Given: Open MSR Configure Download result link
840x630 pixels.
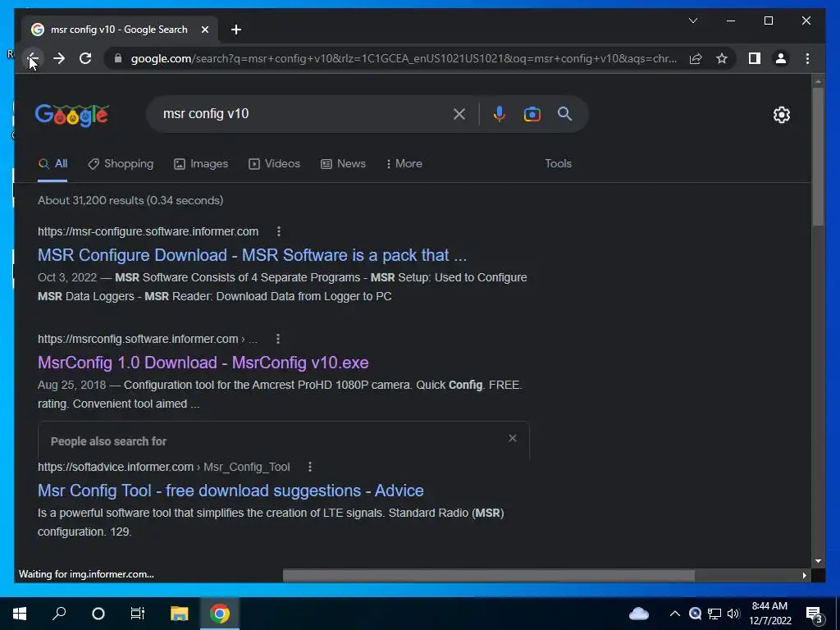Looking at the screenshot, I should pyautogui.click(x=252, y=255).
